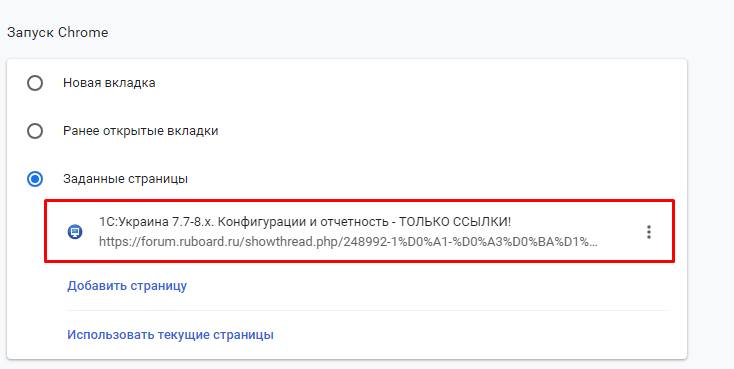Click the word 'текущие' in the bottom link

point(184,335)
